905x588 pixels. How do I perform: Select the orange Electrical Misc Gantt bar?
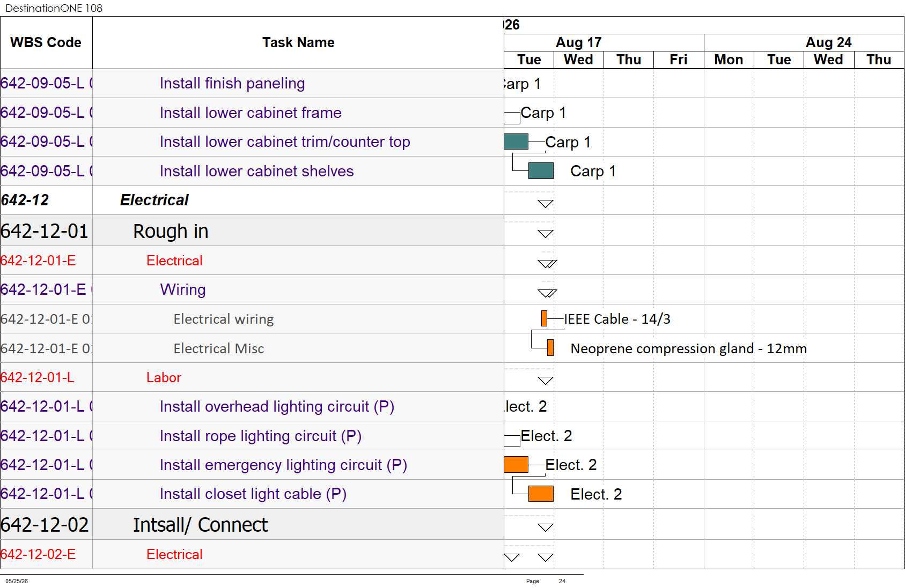pos(550,348)
